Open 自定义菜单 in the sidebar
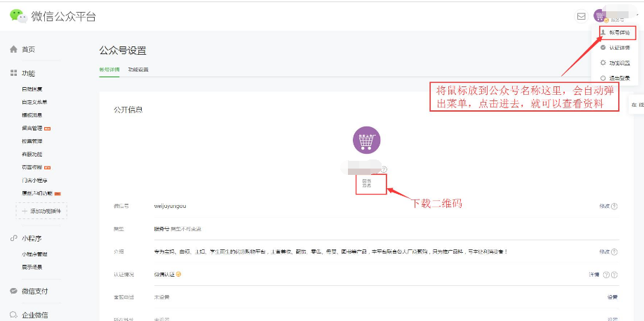The width and height of the screenshot is (644, 321). coord(34,102)
